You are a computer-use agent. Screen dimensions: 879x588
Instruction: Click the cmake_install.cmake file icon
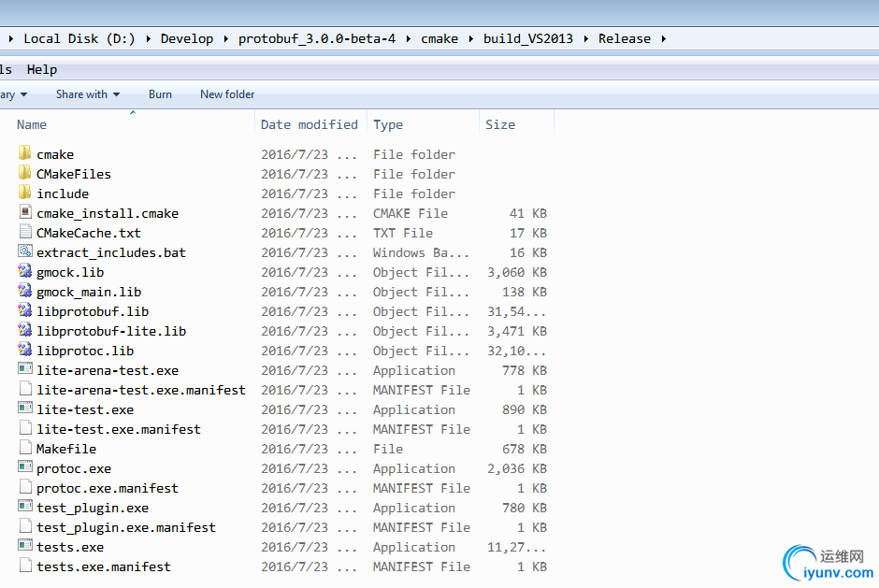pos(24,212)
